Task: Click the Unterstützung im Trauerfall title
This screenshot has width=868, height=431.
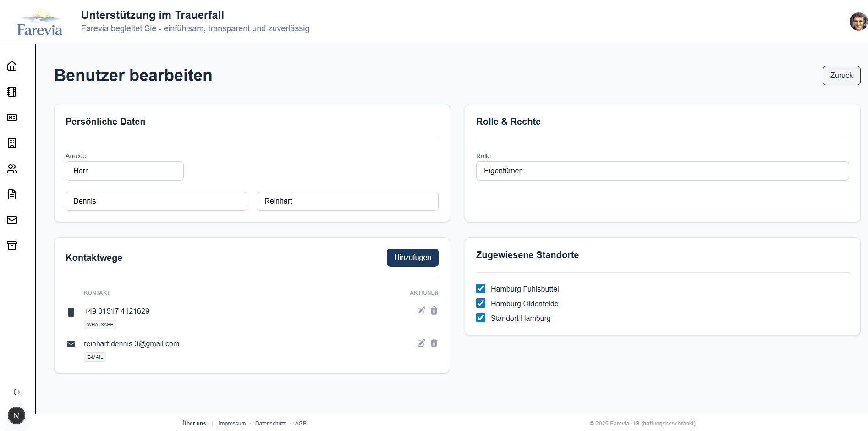Action: pyautogui.click(x=153, y=15)
